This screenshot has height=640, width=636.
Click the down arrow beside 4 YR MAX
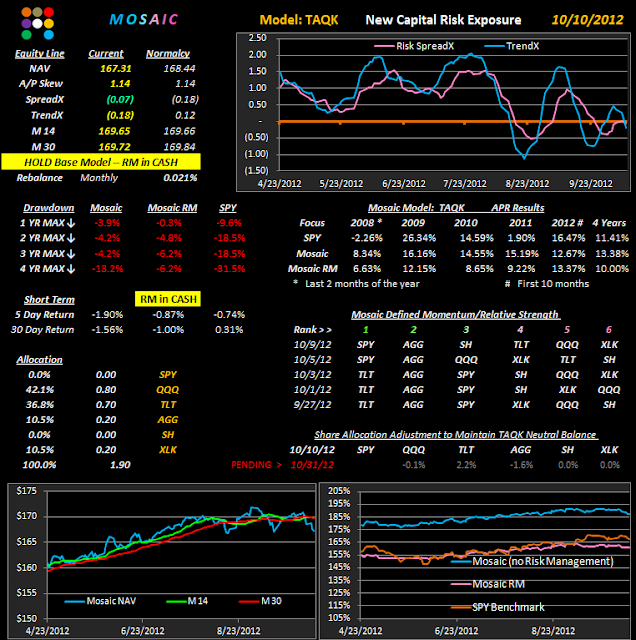point(71,269)
